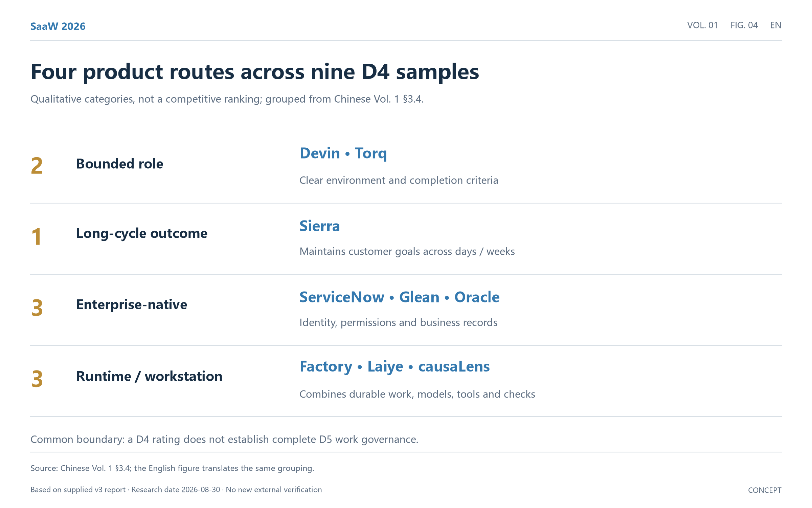
Task: Click 'Maintains customer goals across days / weeks'
Action: 407,252
